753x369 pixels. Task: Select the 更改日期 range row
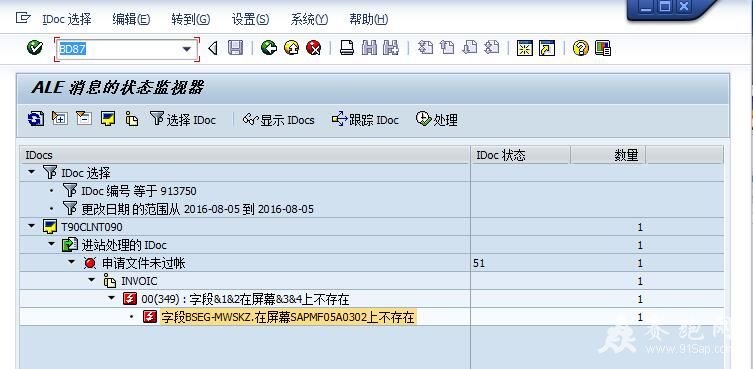[197, 209]
